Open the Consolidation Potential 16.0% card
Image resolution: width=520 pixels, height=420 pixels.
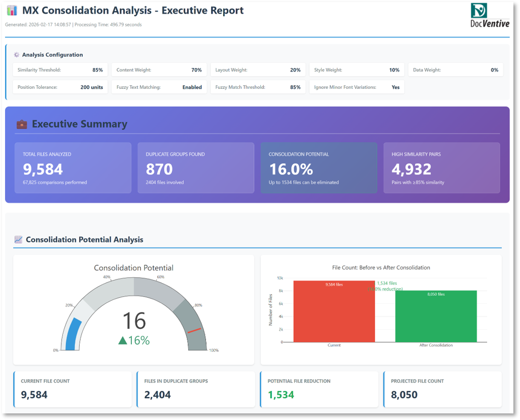tap(319, 168)
